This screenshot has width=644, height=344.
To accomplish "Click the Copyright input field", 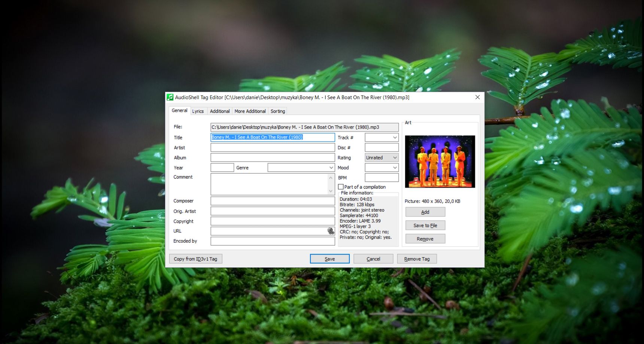I will (x=273, y=221).
